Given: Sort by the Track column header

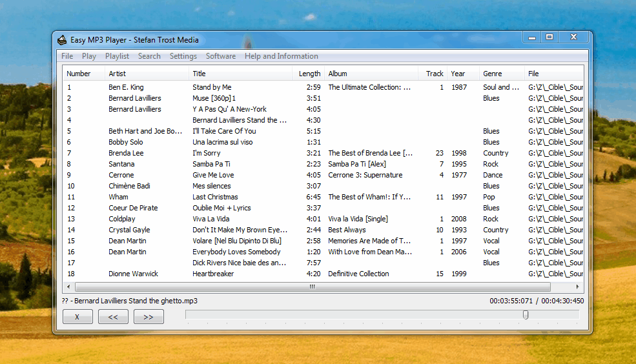Looking at the screenshot, I should point(433,74).
